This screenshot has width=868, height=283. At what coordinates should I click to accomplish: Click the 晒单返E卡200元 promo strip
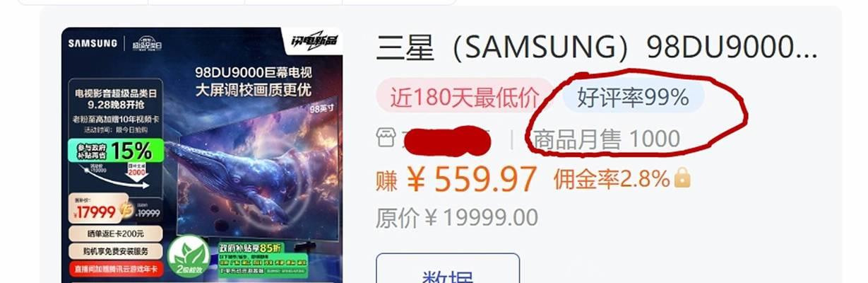click(x=115, y=233)
